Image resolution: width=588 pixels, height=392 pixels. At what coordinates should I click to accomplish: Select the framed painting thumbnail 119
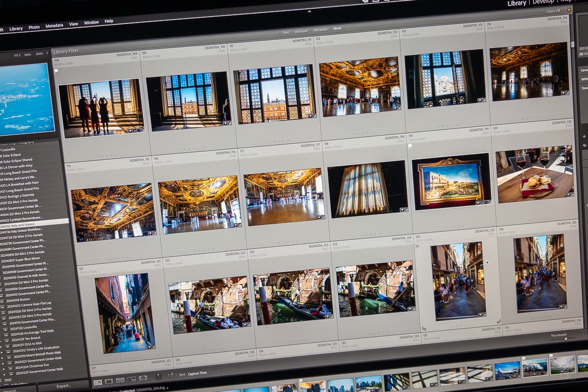451,181
